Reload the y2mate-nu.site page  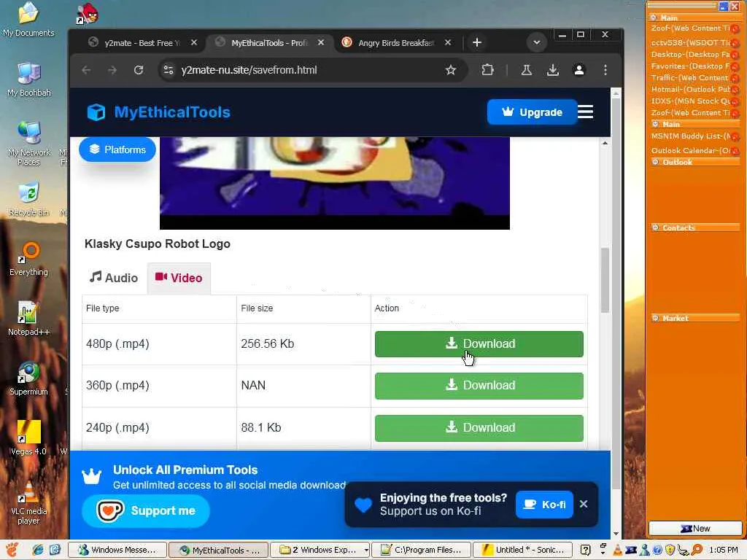(x=139, y=71)
